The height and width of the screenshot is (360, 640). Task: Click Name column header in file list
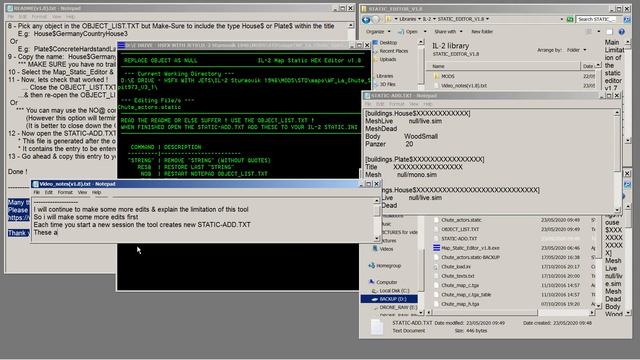coord(504,66)
